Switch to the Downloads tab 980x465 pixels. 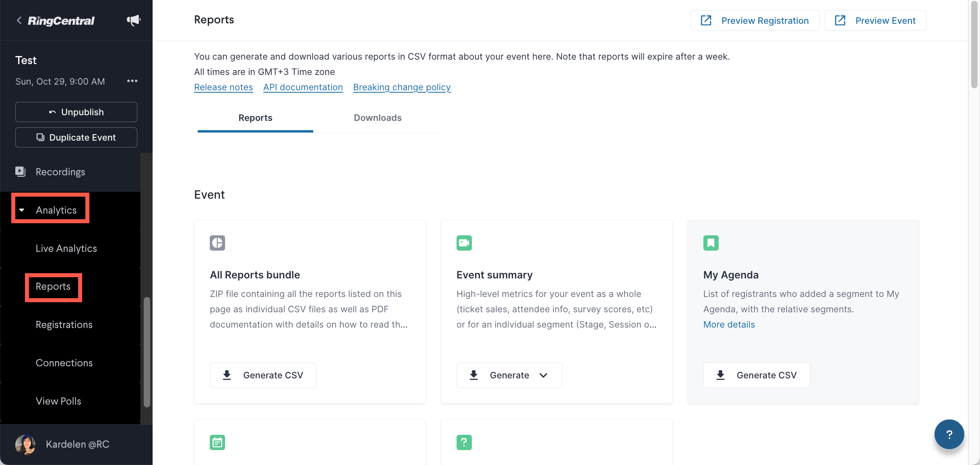(378, 118)
